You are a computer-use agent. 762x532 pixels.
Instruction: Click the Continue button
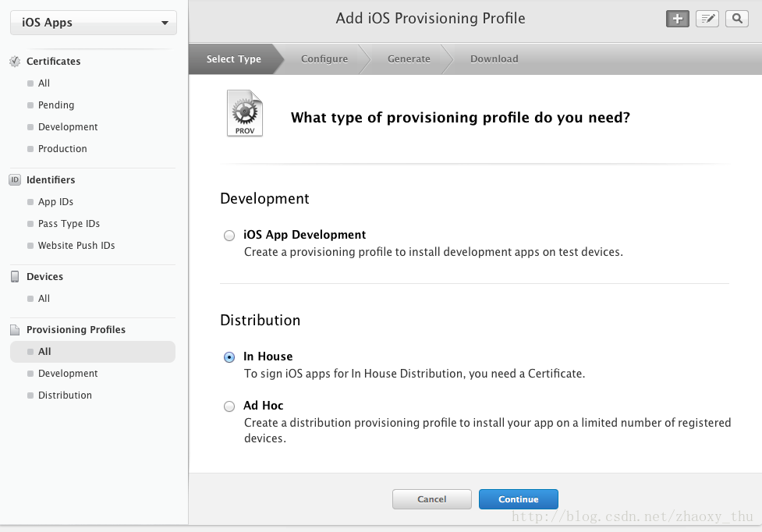[519, 499]
